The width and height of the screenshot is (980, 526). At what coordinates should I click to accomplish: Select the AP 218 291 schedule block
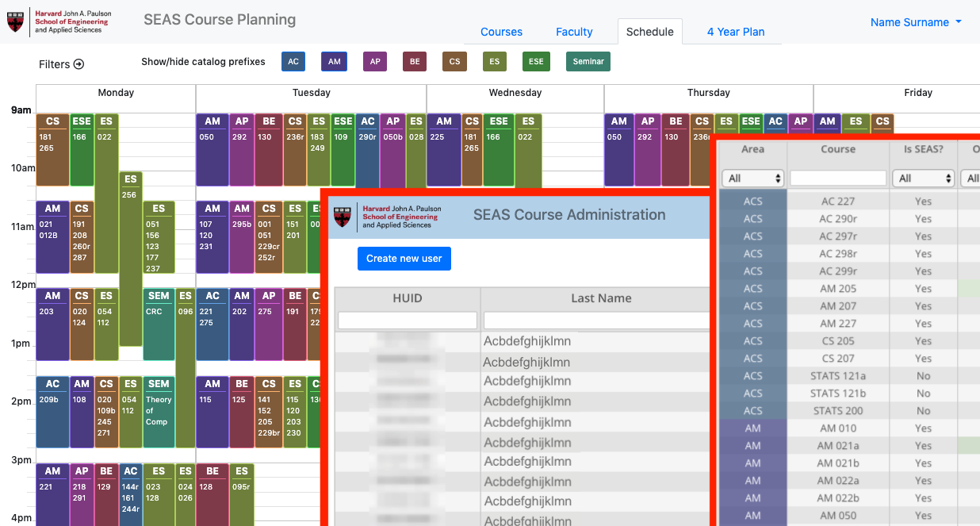pyautogui.click(x=82, y=494)
